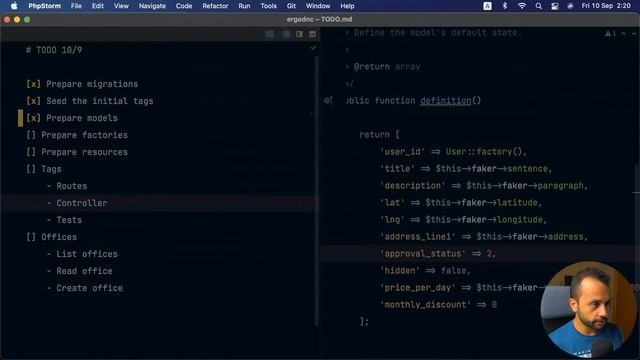The height and width of the screenshot is (360, 640).
Task: Click the 'title' sentence faker line
Action: pos(466,169)
